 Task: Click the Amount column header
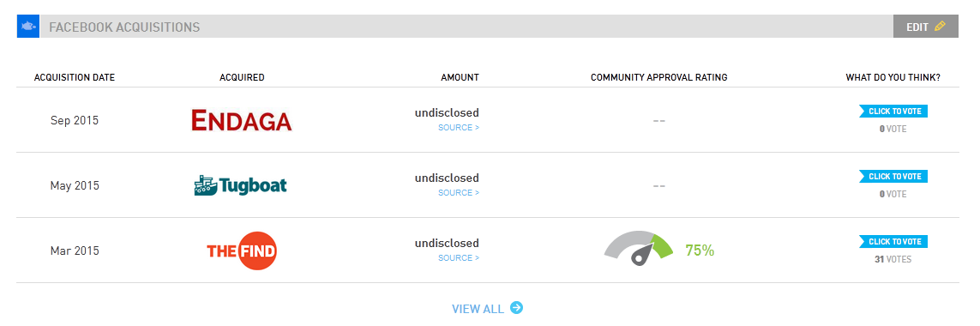(x=460, y=77)
